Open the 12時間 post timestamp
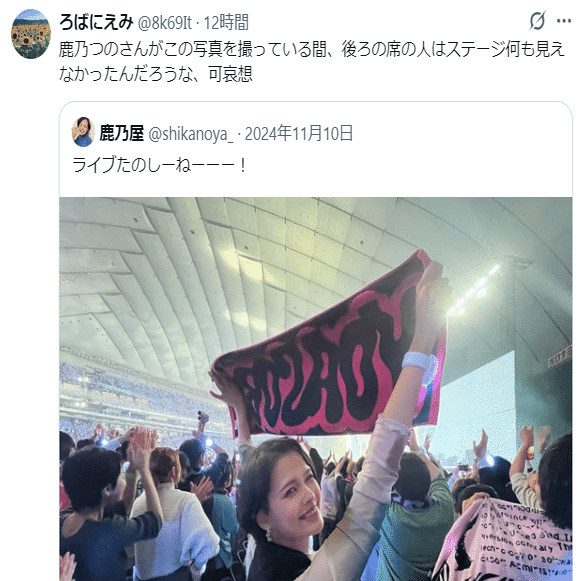Image resolution: width=581 pixels, height=581 pixels. pyautogui.click(x=226, y=23)
